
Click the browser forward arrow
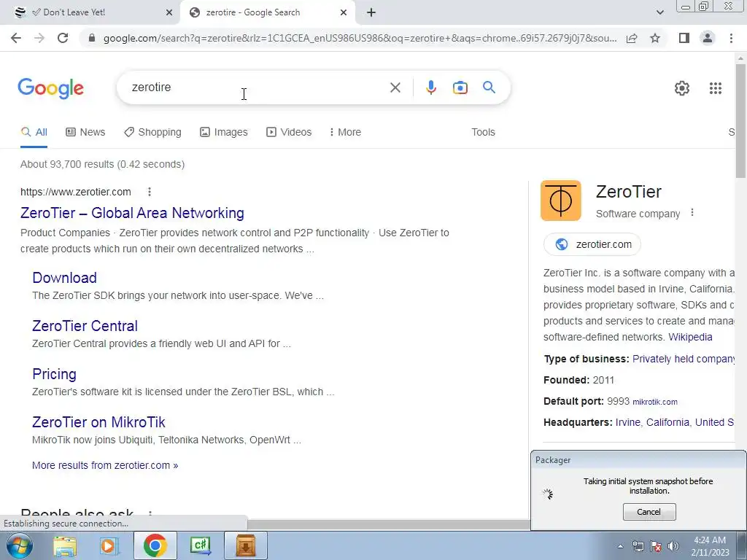39,38
